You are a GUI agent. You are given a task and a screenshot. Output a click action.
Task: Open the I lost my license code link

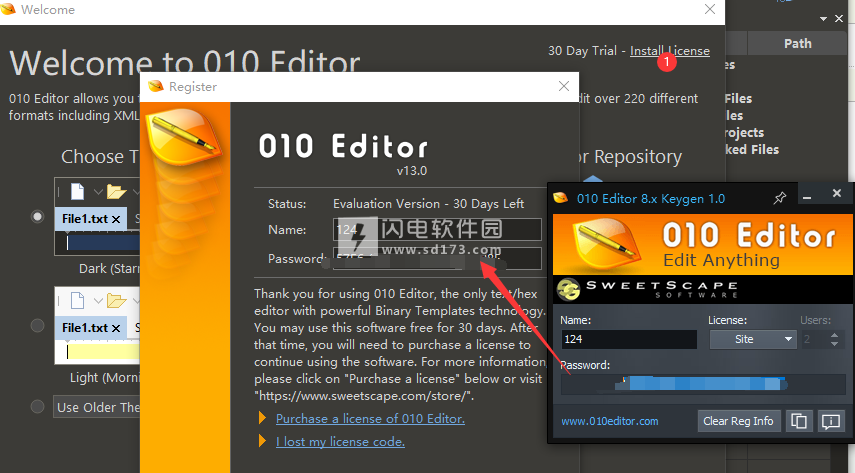coord(340,442)
